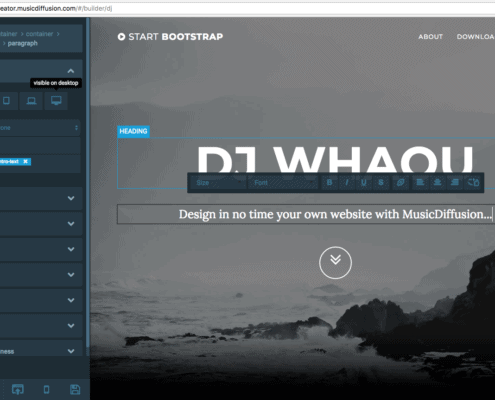Remove the intro-text class tag

pos(25,161)
